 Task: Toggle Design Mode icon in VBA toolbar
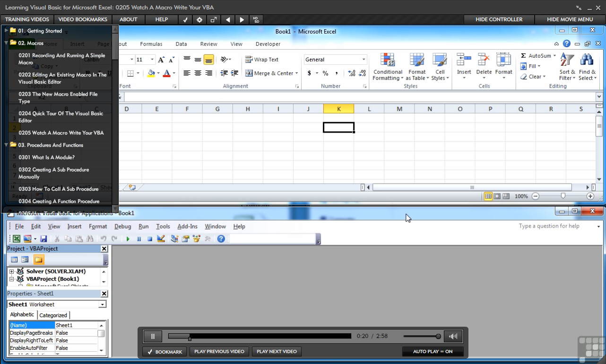tap(161, 239)
